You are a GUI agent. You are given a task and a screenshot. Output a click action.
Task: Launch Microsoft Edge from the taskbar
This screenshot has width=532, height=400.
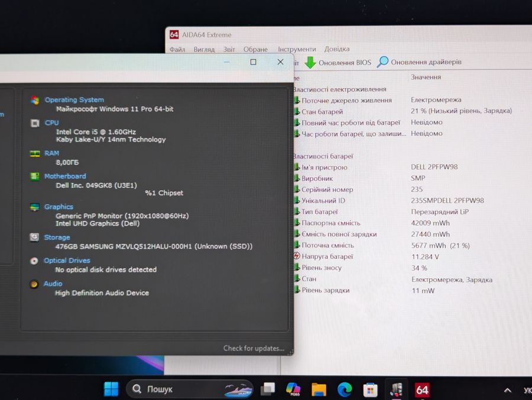pos(345,389)
